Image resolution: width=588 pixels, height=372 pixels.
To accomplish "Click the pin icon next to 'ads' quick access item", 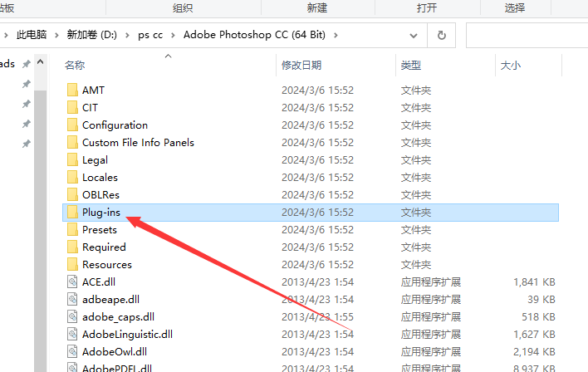I will (27, 64).
